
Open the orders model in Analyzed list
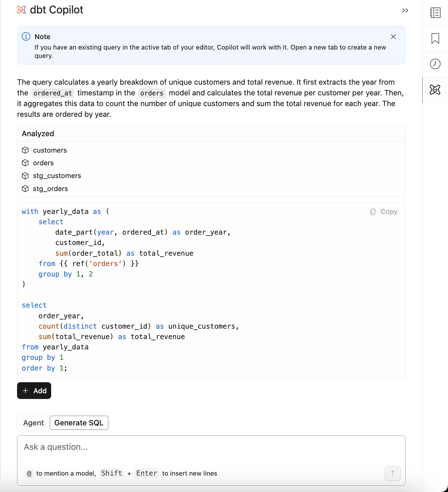pyautogui.click(x=43, y=163)
